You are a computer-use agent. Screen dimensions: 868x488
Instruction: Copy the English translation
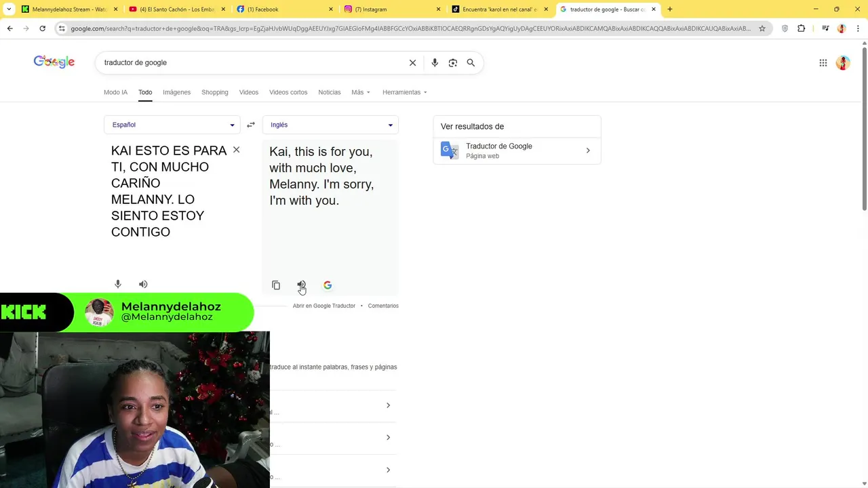point(276,285)
